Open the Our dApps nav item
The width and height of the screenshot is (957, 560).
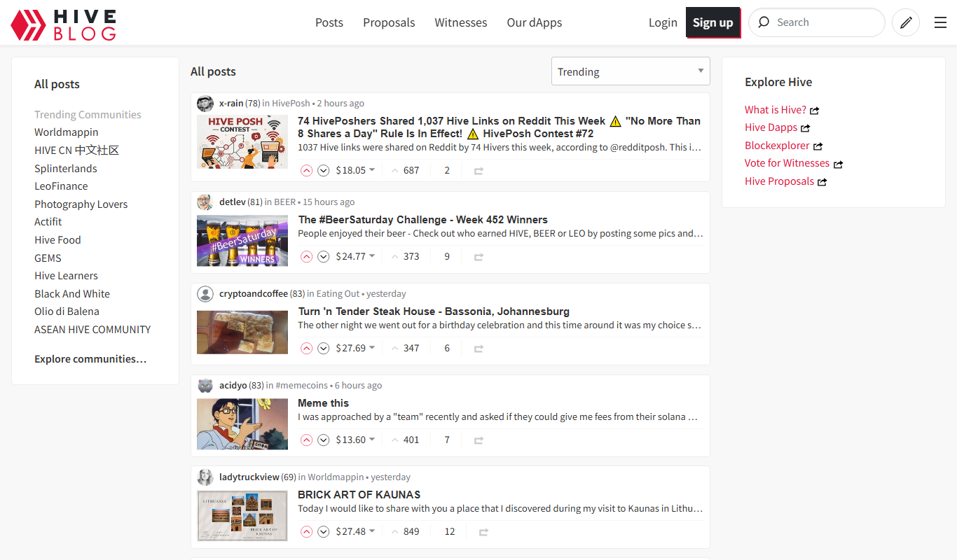[x=535, y=22]
